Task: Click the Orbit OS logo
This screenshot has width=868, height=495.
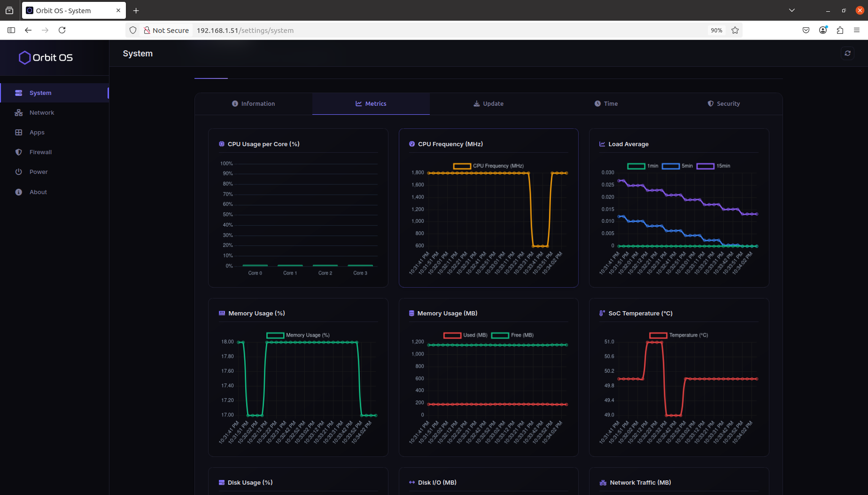Action: click(45, 57)
